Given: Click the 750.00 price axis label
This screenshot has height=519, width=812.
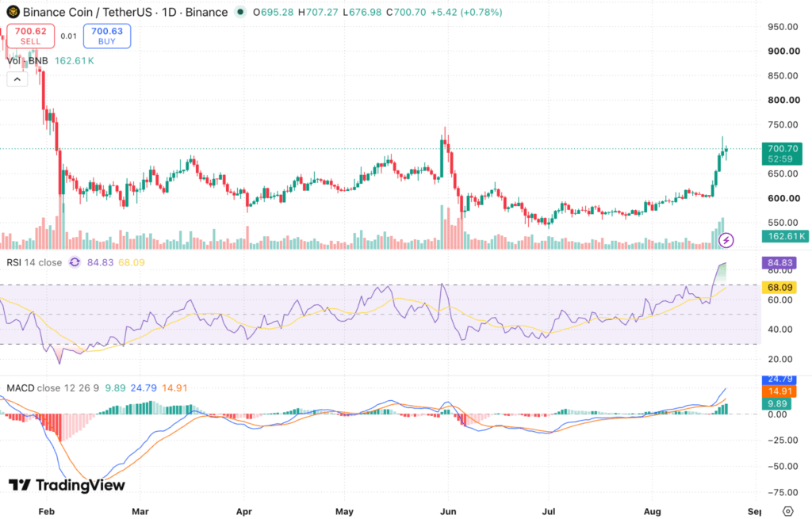Looking at the screenshot, I should 783,124.
